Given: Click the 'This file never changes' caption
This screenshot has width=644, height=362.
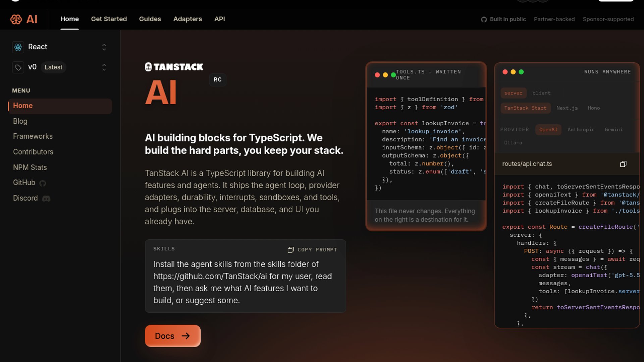Looking at the screenshot, I should pyautogui.click(x=425, y=216).
